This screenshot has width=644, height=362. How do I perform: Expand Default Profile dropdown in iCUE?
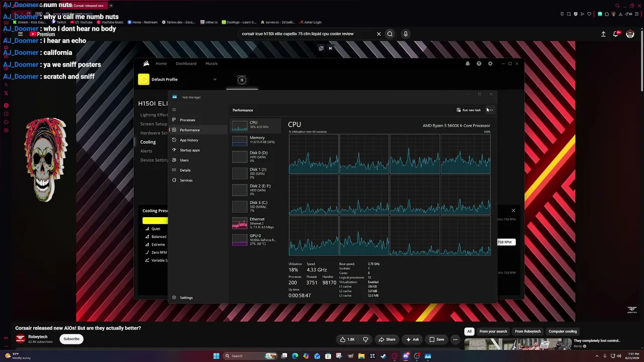(x=215, y=79)
